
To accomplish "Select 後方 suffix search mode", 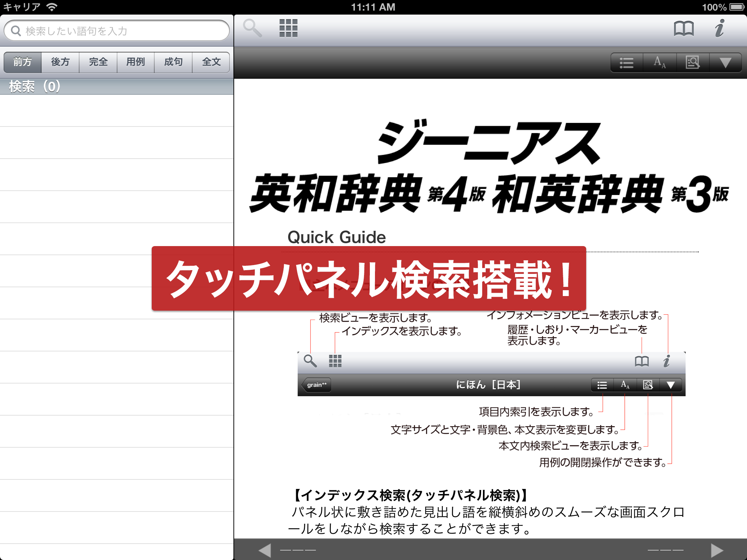I will 60,62.
